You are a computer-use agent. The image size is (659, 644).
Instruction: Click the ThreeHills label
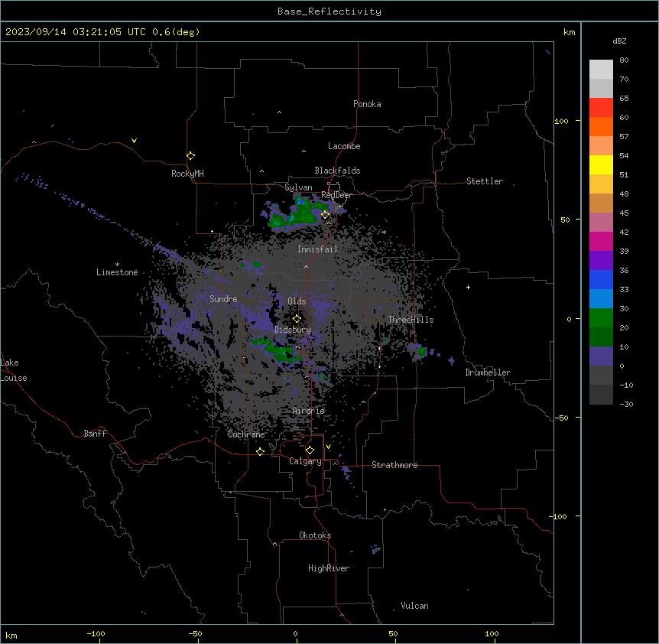click(411, 320)
